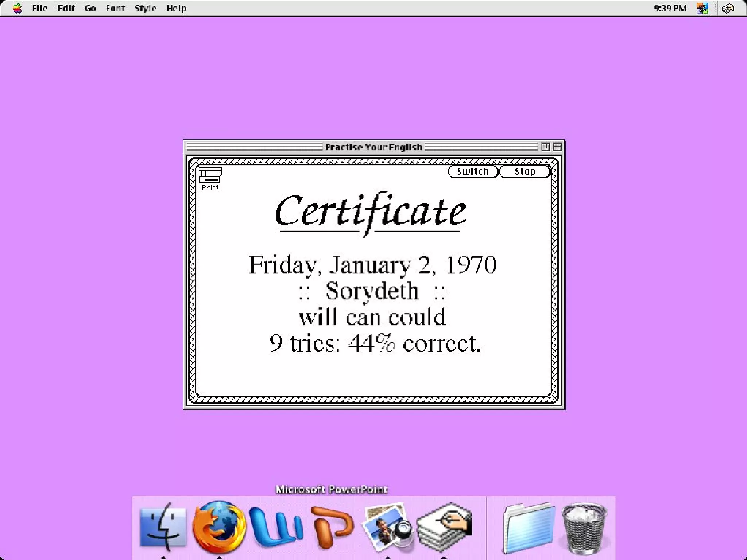Open the Apple menu
747x560 pixels.
[x=17, y=8]
